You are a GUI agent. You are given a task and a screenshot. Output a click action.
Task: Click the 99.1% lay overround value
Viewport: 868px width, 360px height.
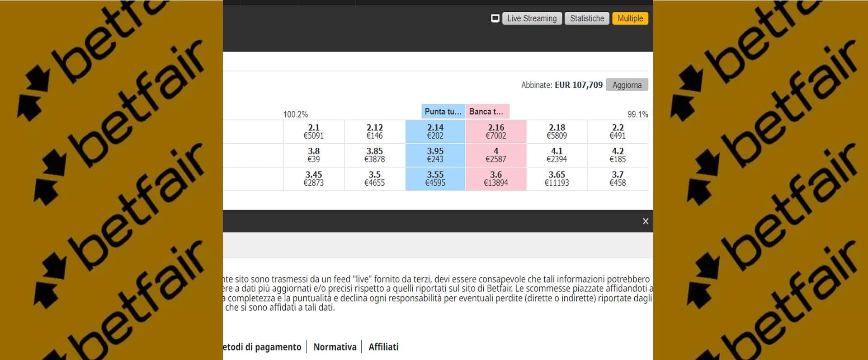pyautogui.click(x=637, y=114)
